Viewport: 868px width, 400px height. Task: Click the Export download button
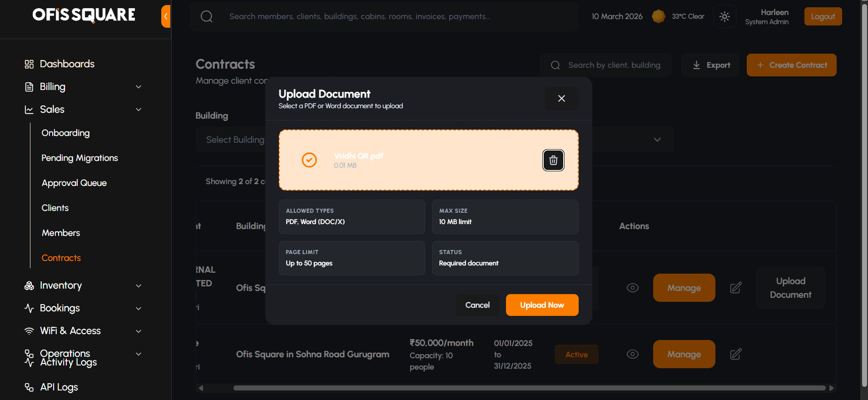point(711,65)
